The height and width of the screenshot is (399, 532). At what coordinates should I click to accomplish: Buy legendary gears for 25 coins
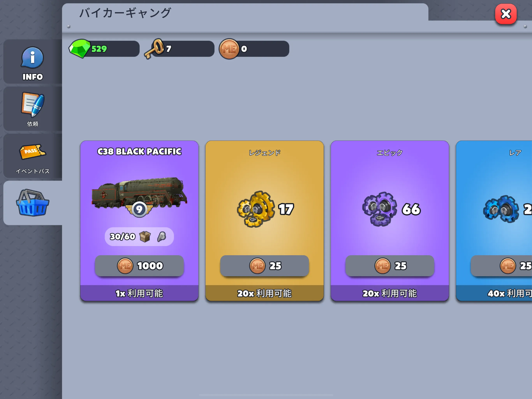[264, 266]
